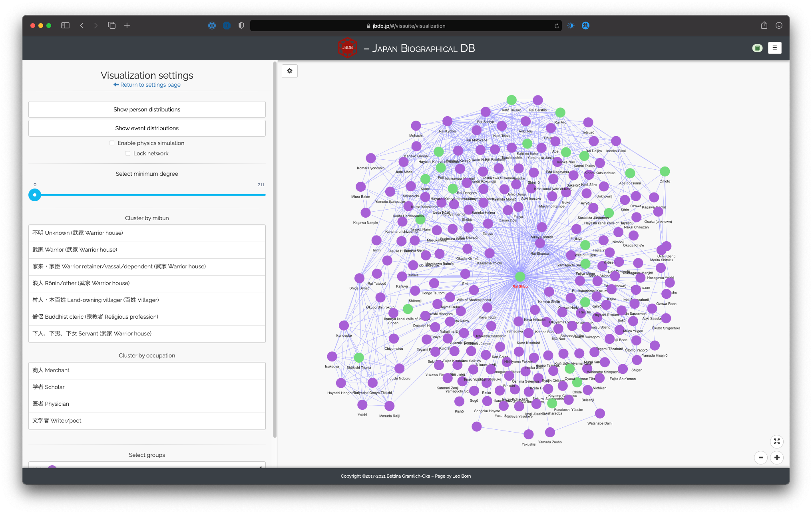Select the Komai Hyōnoshin node
The height and width of the screenshot is (514, 812).
[x=371, y=158]
